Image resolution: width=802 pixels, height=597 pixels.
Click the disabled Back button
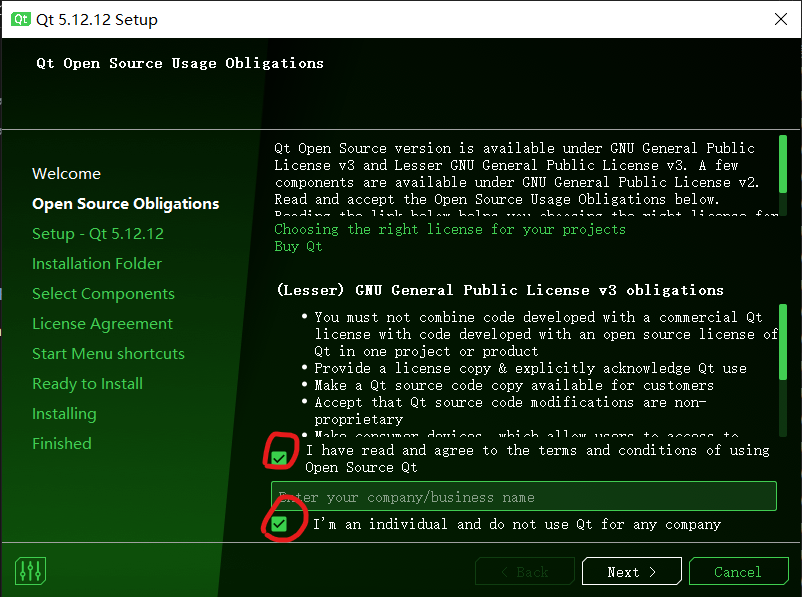[525, 571]
